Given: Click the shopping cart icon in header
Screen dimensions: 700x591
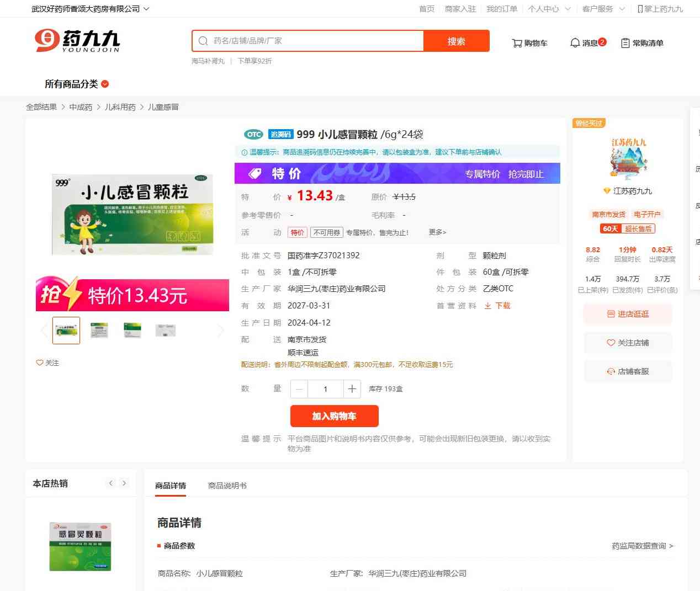Looking at the screenshot, I should coord(517,43).
